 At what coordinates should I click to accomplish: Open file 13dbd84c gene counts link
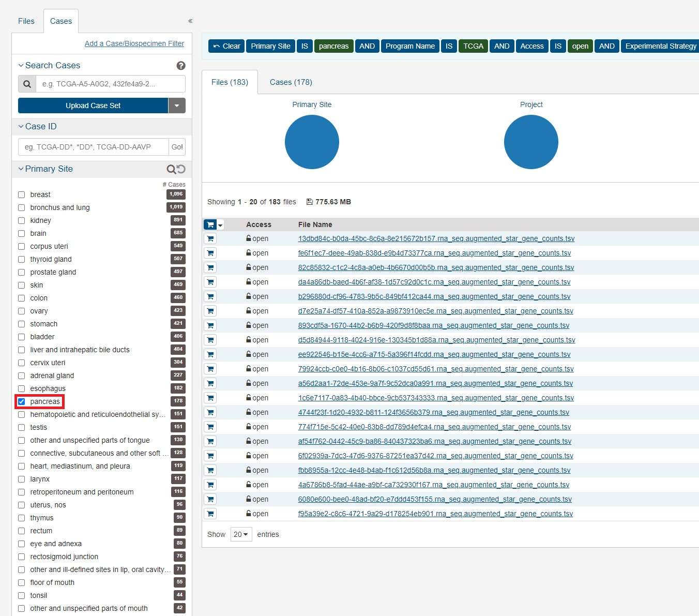436,238
